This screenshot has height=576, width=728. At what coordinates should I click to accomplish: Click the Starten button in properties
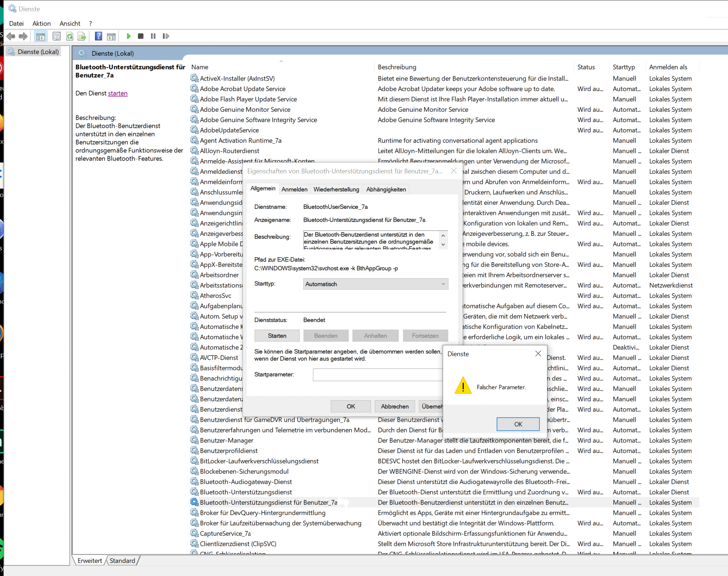point(277,336)
